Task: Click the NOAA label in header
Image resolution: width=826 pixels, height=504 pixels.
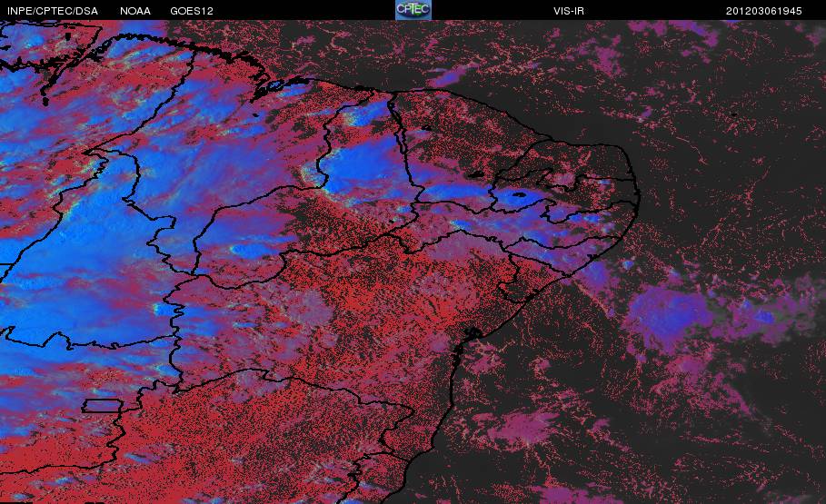Action: [135, 11]
